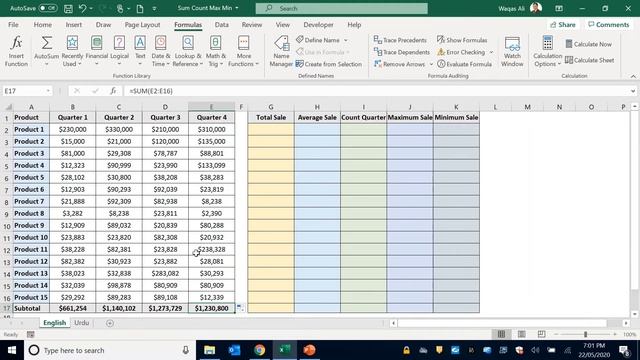Click Error Checking

461,52
